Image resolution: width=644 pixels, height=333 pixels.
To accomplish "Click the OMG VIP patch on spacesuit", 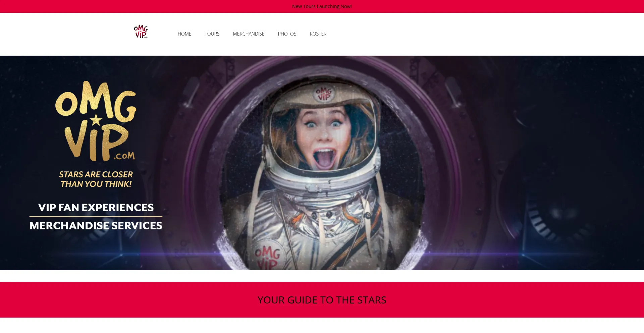I will 267,256.
